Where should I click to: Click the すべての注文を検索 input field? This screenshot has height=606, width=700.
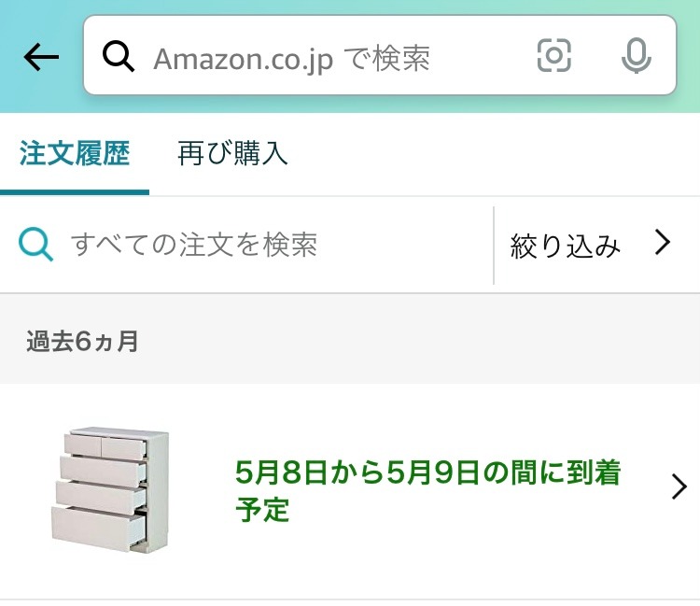coord(246,245)
